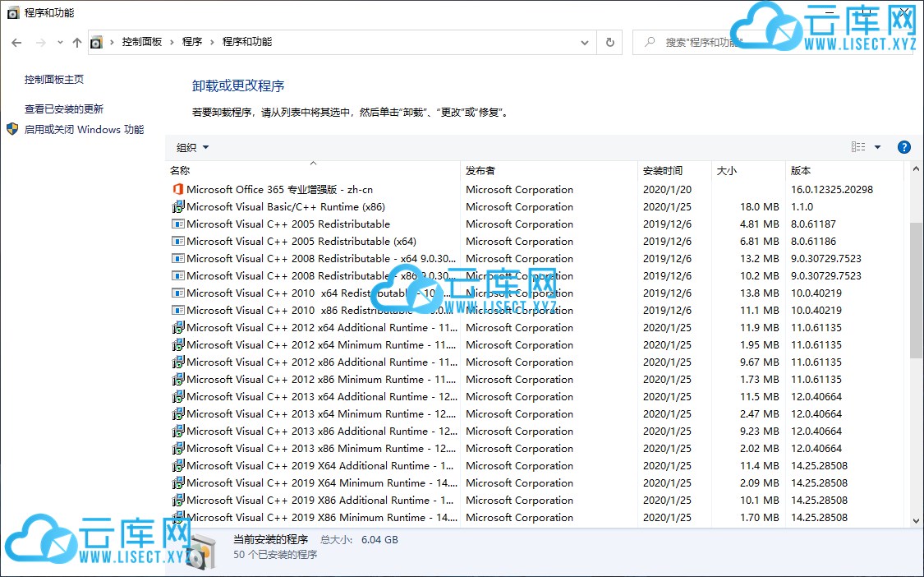Click the search magnifier icon
Viewport: 924px width, 577px height.
(650, 43)
